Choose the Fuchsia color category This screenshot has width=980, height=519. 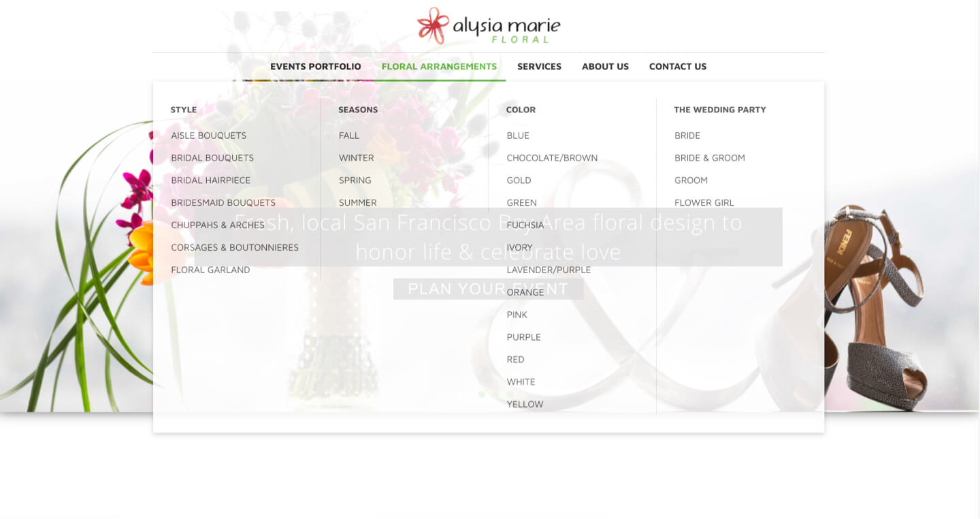click(x=525, y=225)
